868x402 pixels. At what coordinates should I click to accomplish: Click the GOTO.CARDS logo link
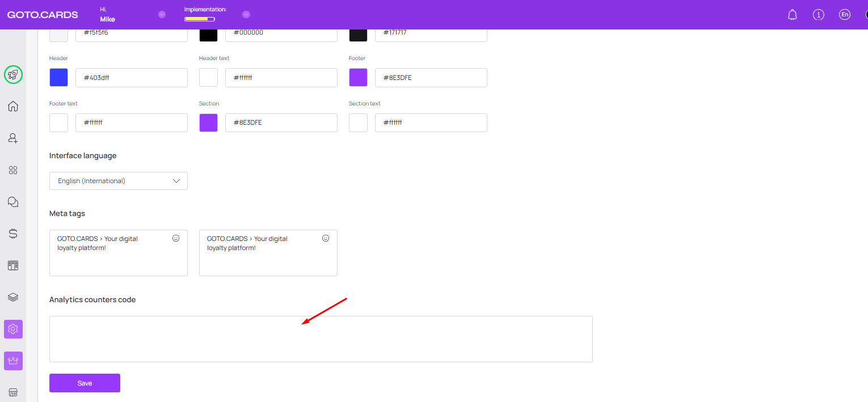coord(43,15)
